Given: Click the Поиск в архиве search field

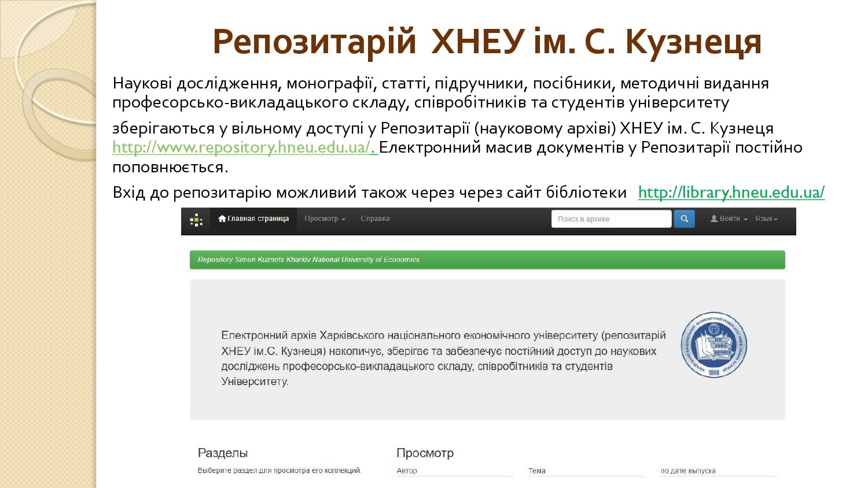Looking at the screenshot, I should coord(611,219).
